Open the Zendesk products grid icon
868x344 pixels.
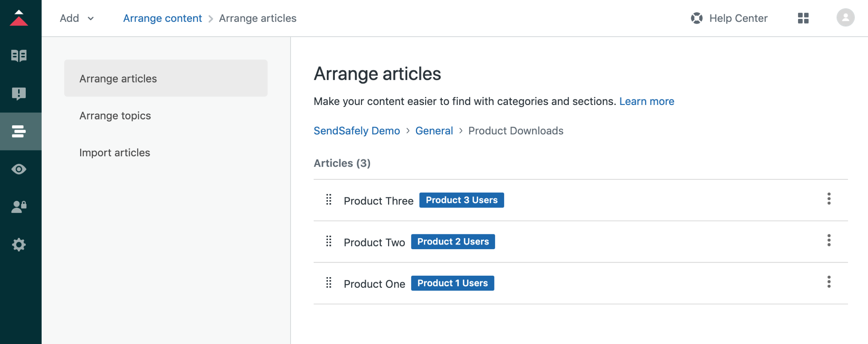(x=803, y=18)
